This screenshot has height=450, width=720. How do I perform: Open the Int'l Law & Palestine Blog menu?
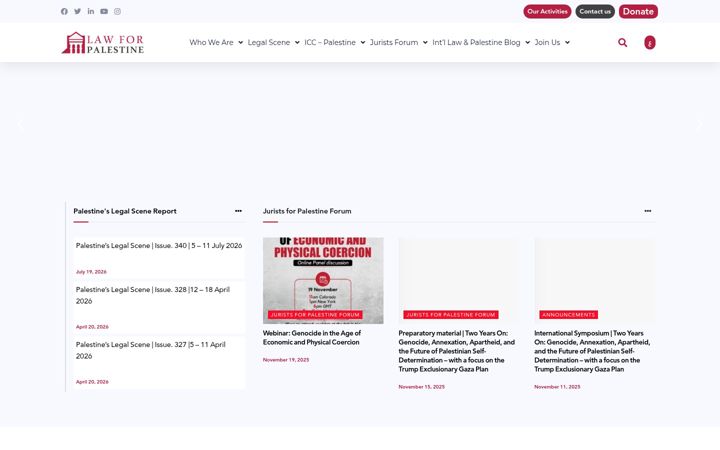click(476, 42)
